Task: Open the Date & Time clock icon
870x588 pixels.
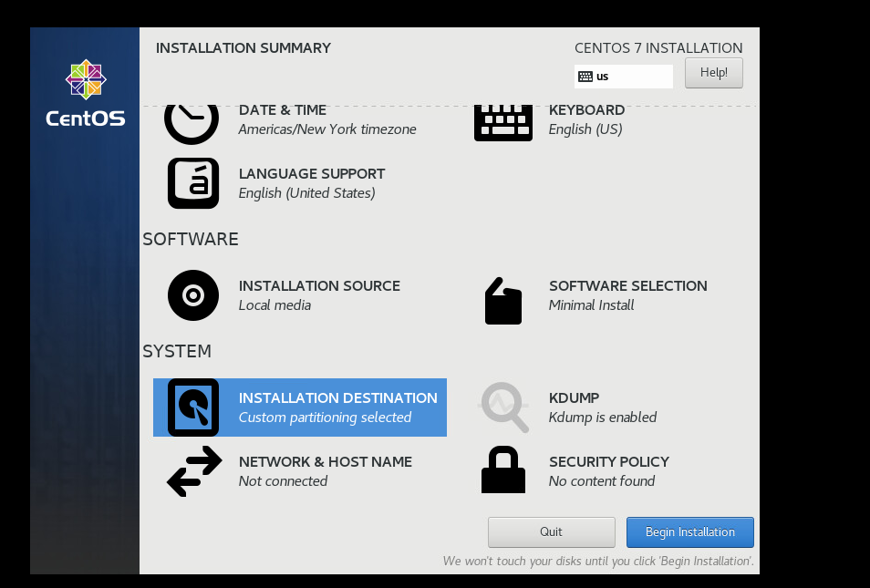Action: point(192,124)
